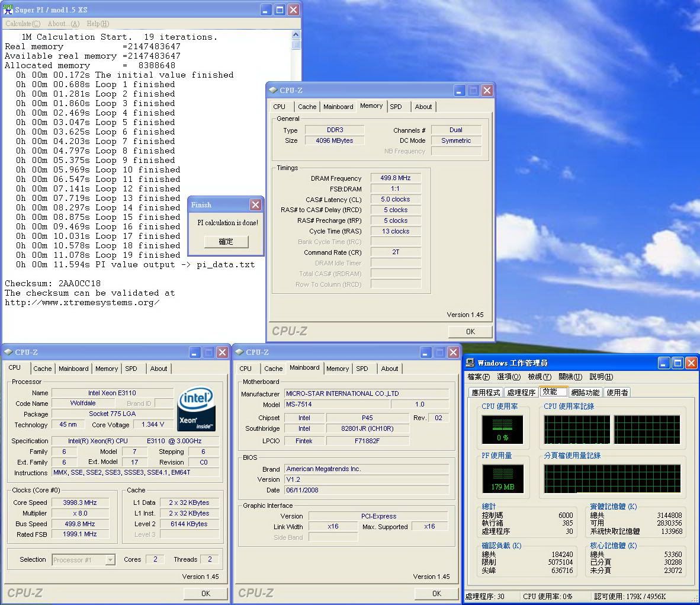This screenshot has height=605, width=700.
Task: Switch to SPD tab in Memory window
Action: point(396,107)
